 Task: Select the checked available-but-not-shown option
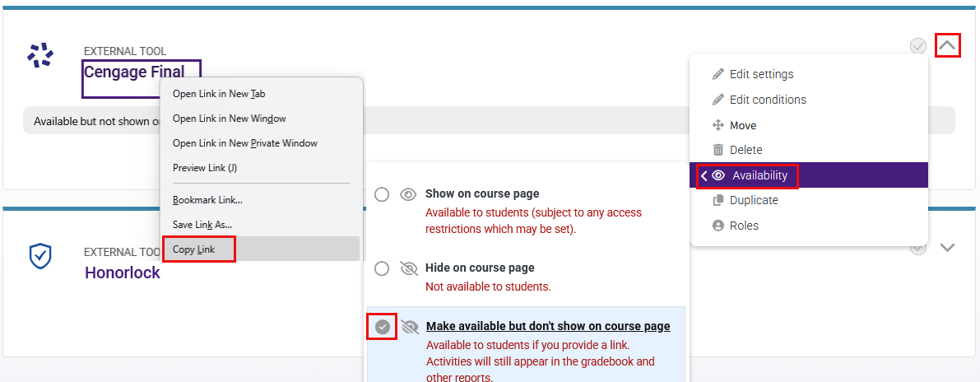tap(383, 327)
